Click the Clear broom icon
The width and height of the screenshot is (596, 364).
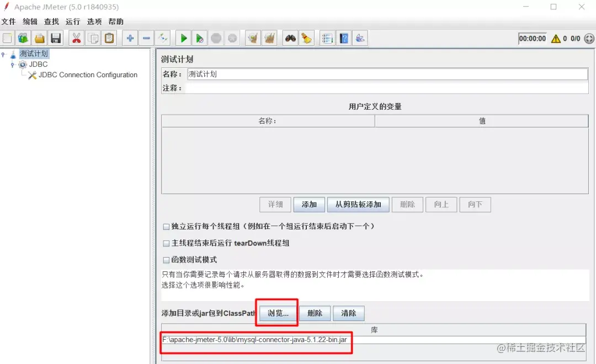pos(253,38)
